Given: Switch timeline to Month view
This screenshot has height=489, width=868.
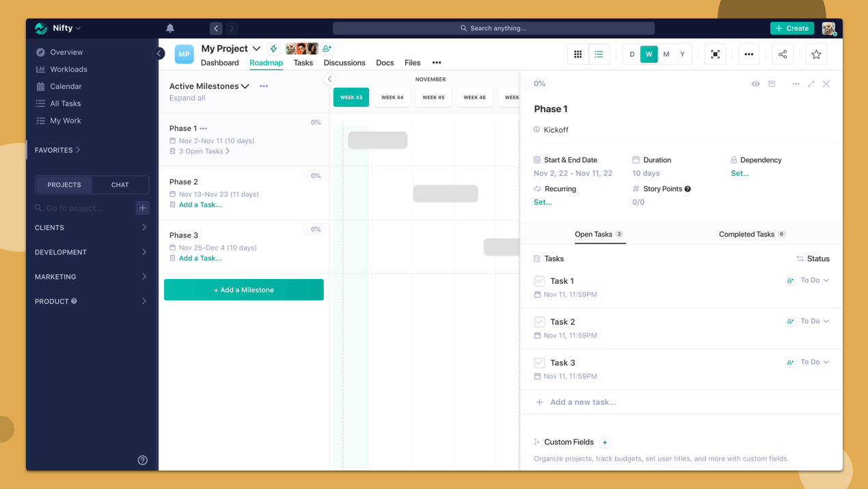Looking at the screenshot, I should pos(664,53).
